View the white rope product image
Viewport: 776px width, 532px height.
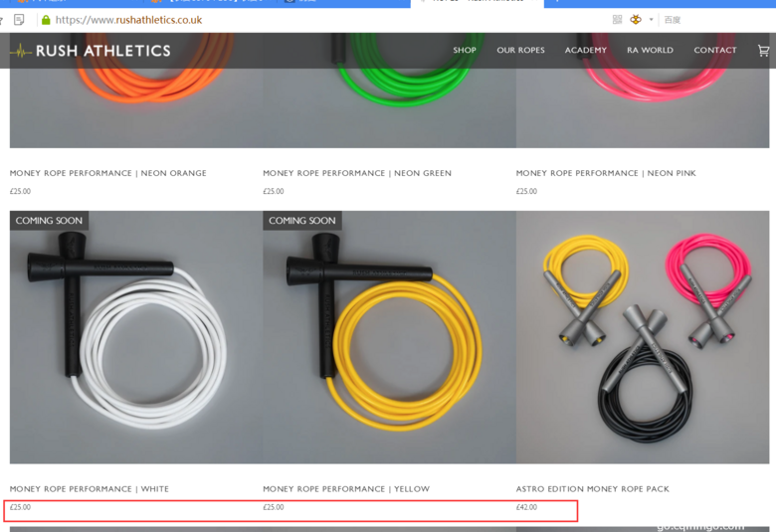point(136,337)
